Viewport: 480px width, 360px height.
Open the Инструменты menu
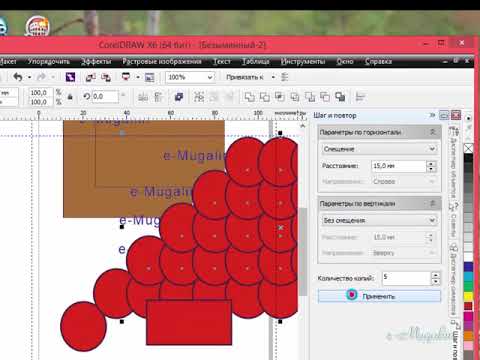pos(303,61)
